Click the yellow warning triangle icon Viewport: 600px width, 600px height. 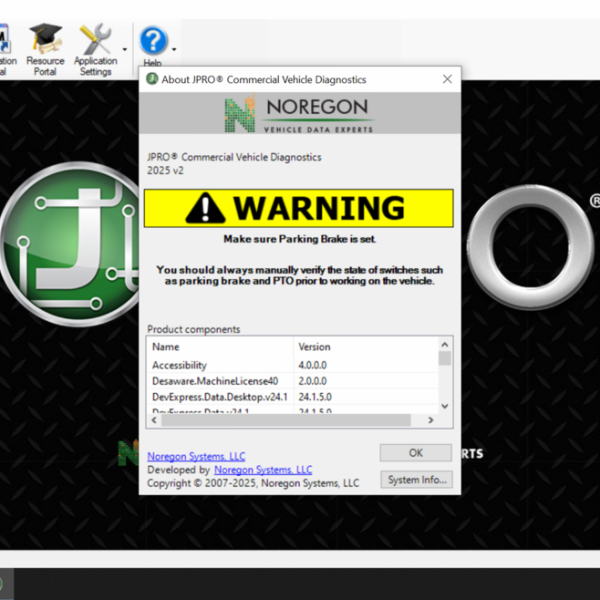[x=206, y=208]
